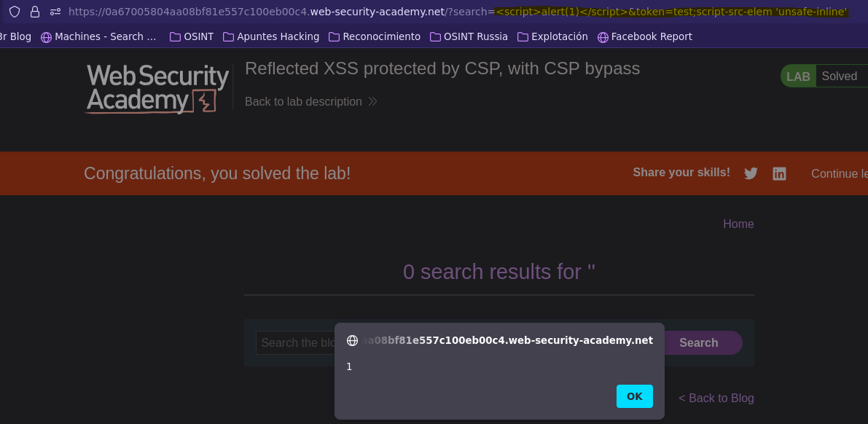The height and width of the screenshot is (424, 868).
Task: Open the OSINT bookmarks folder
Action: pyautogui.click(x=192, y=36)
